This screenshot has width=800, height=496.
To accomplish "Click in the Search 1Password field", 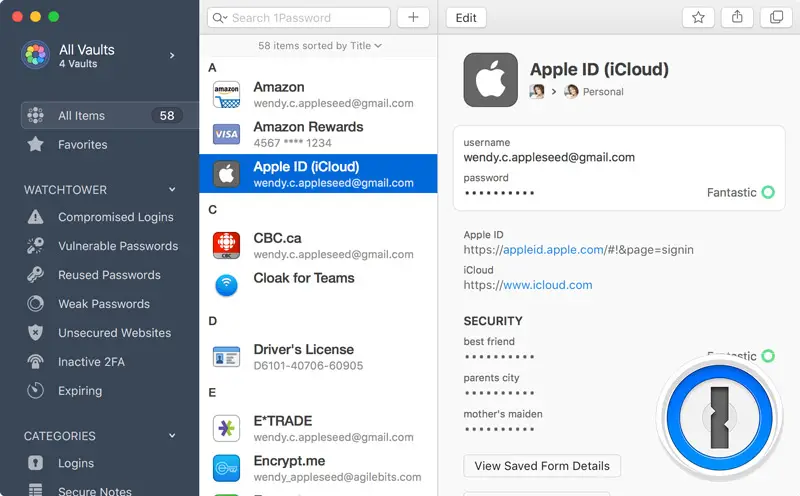I will [299, 18].
